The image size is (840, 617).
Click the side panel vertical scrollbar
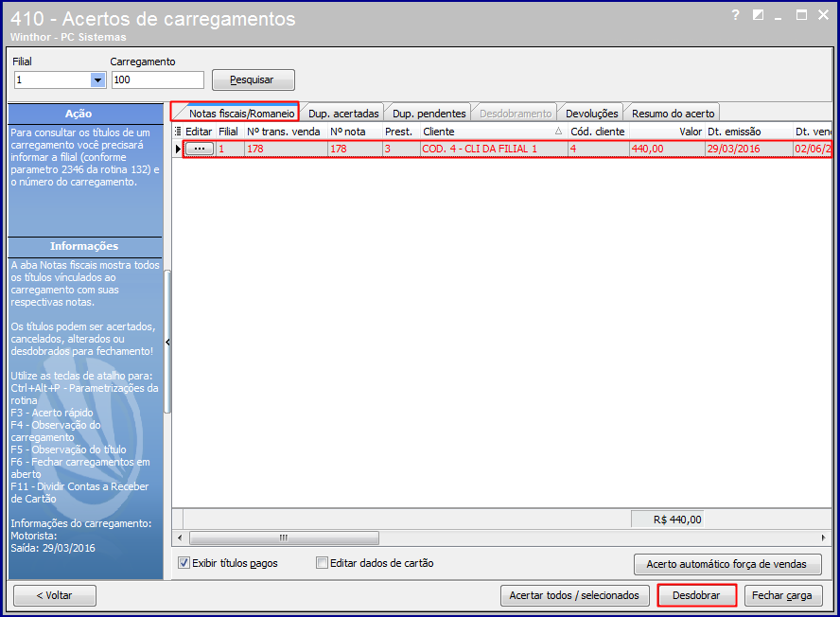(167, 342)
